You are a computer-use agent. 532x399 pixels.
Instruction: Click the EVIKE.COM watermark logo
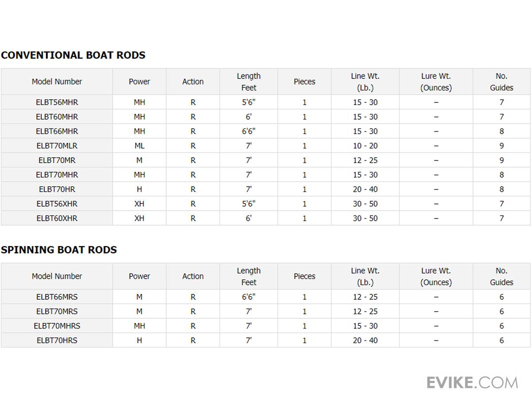point(472,382)
